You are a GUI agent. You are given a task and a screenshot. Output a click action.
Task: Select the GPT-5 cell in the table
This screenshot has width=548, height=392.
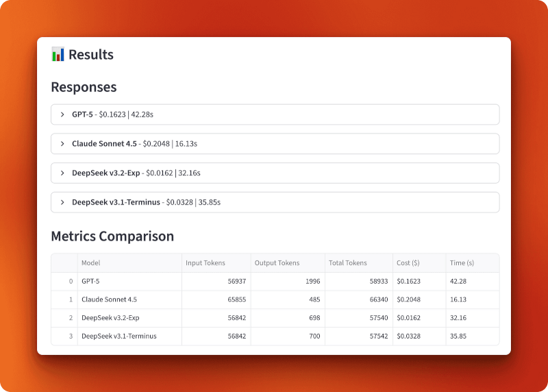pyautogui.click(x=129, y=282)
